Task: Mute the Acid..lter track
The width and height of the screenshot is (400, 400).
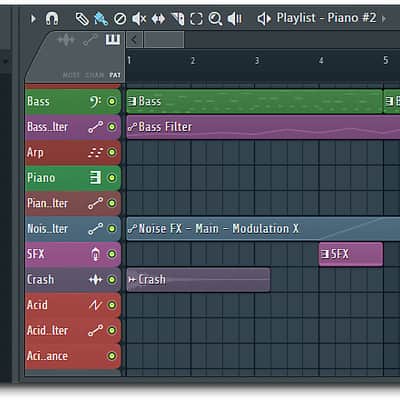Action: click(112, 331)
